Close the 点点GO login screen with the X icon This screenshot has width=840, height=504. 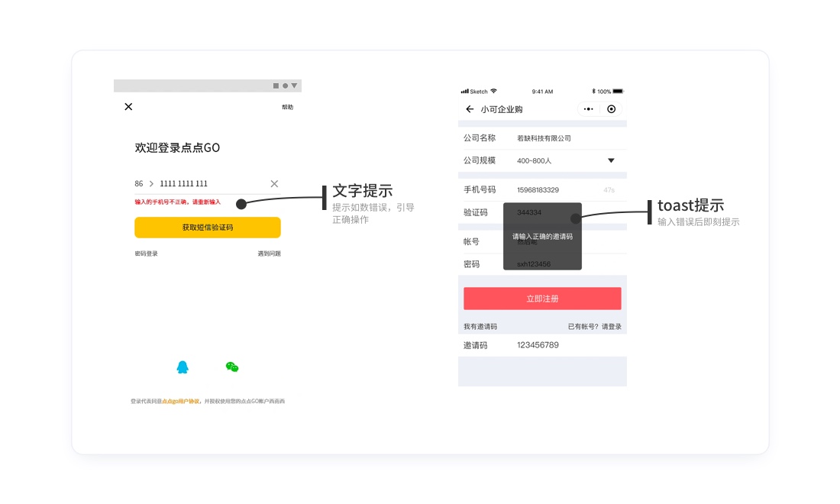coord(128,107)
